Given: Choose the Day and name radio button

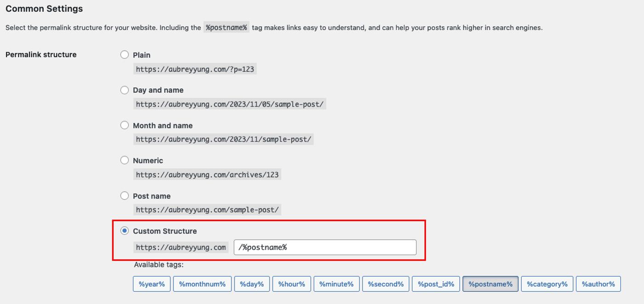Looking at the screenshot, I should pos(124,90).
